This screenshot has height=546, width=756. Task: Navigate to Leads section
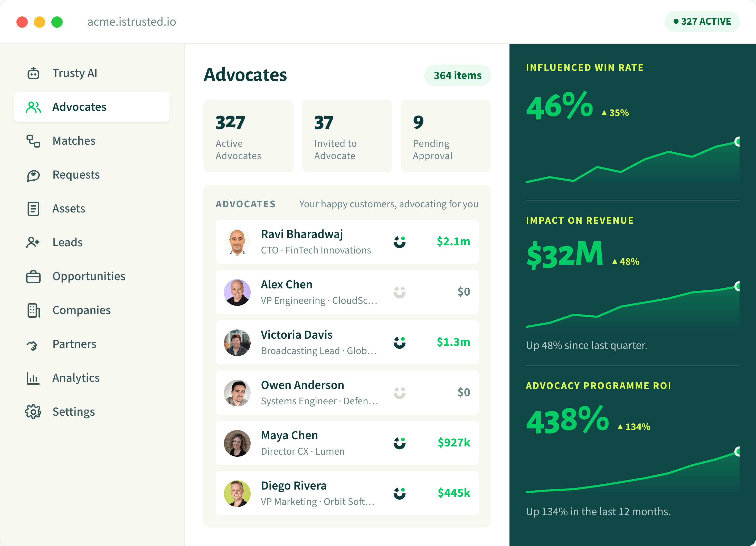[x=92, y=242]
